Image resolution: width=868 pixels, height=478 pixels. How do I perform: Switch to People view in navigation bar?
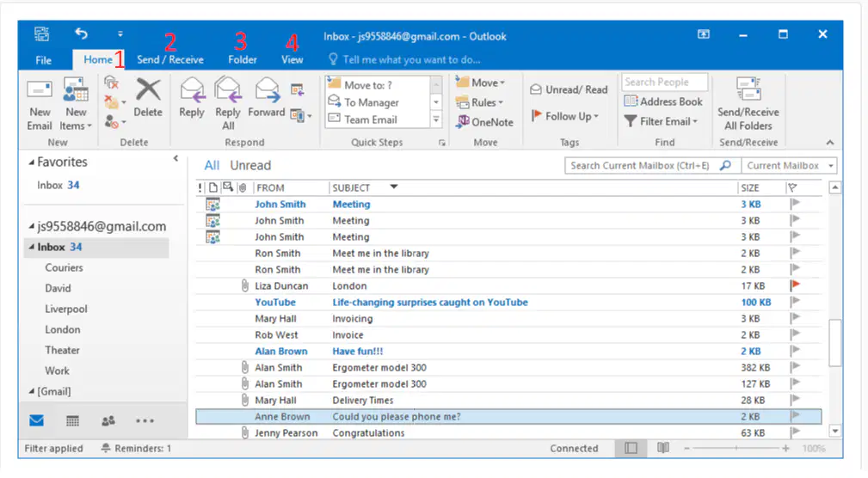coord(108,421)
